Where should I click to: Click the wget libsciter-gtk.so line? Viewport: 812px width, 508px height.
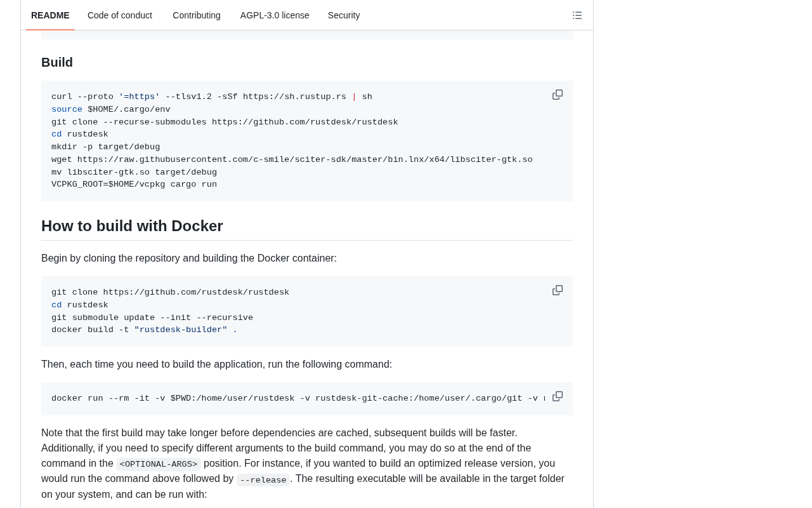(x=292, y=159)
